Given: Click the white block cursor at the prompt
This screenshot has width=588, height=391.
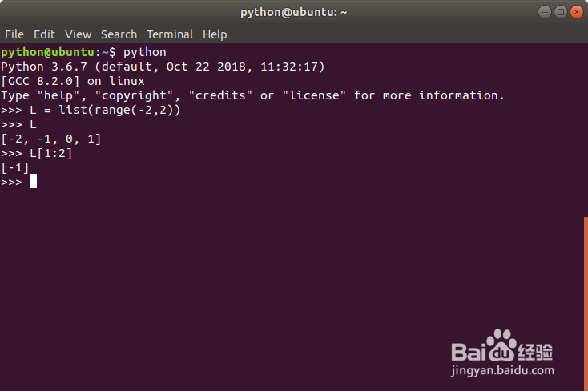Looking at the screenshot, I should (x=34, y=182).
